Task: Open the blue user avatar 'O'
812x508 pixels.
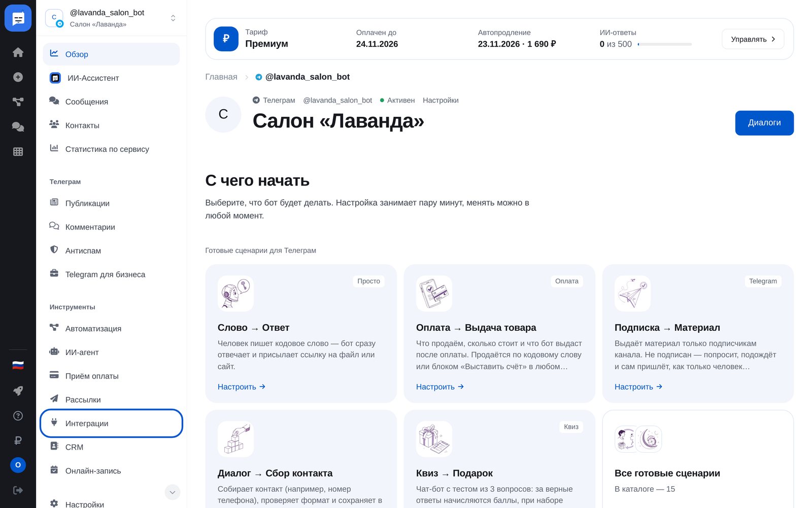Action: 18,465
